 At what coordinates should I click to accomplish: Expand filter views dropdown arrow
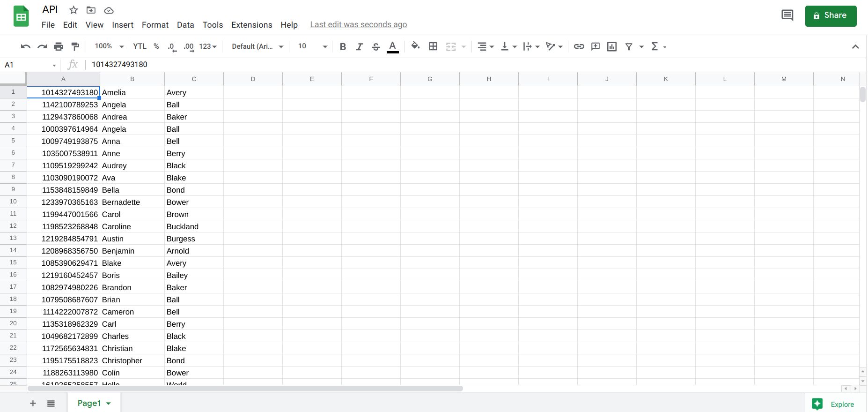[x=641, y=47]
